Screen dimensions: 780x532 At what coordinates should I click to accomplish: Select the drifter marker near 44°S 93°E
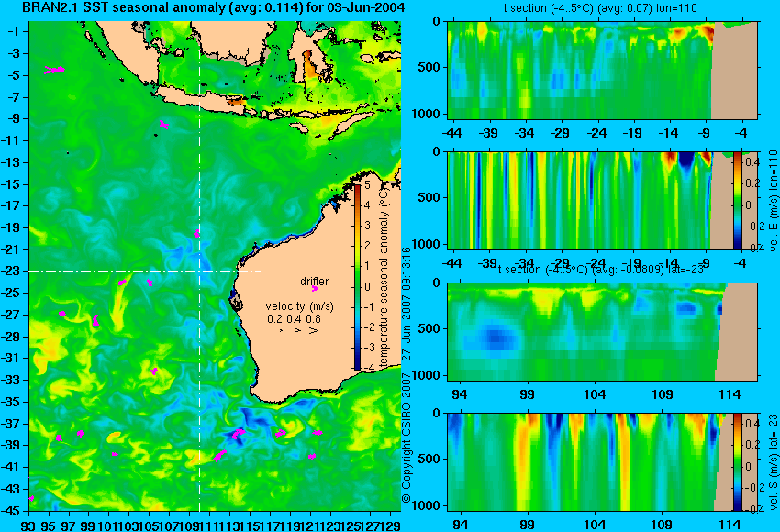pos(31,498)
